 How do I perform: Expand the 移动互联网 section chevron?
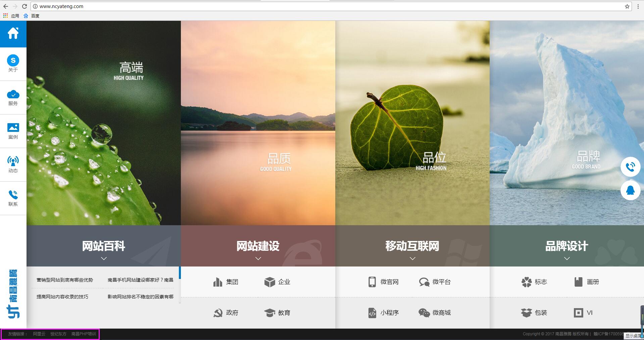tap(412, 258)
